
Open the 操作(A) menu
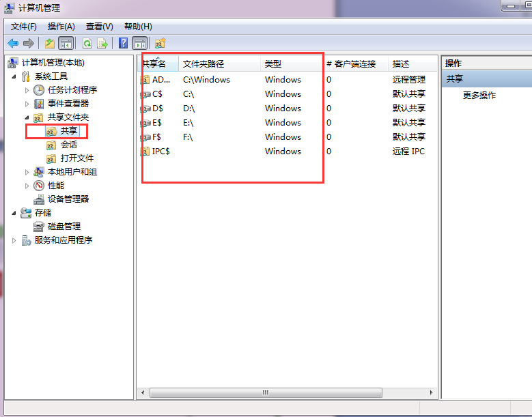coord(61,27)
